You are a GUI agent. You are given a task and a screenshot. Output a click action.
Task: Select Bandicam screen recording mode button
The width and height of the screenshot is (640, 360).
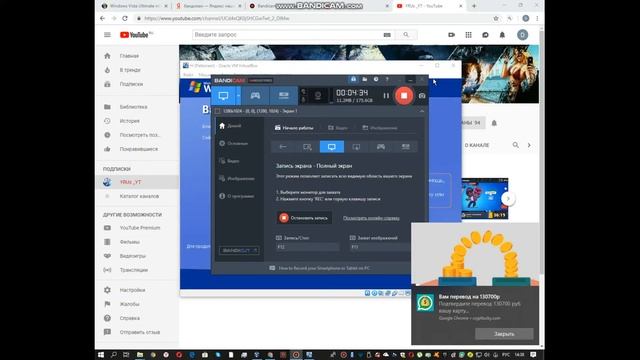coord(223,96)
